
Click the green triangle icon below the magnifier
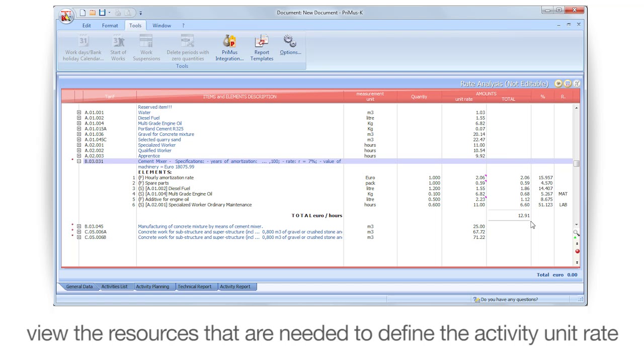(576, 237)
